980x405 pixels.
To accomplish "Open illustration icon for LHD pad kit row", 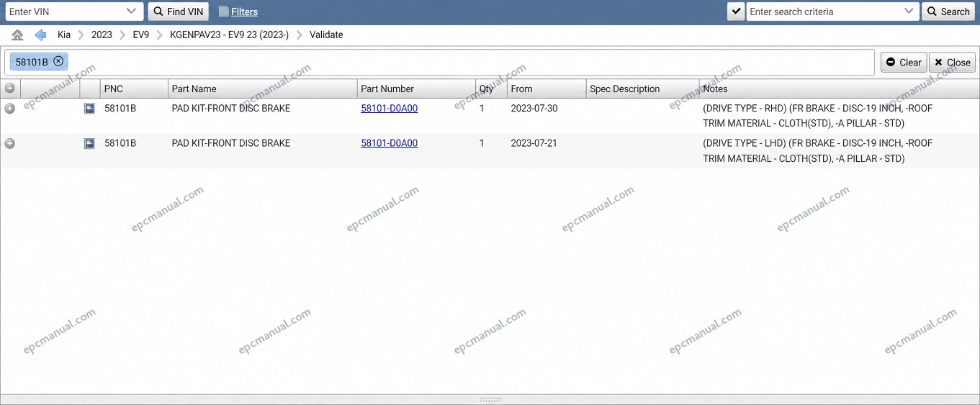I will point(89,143).
